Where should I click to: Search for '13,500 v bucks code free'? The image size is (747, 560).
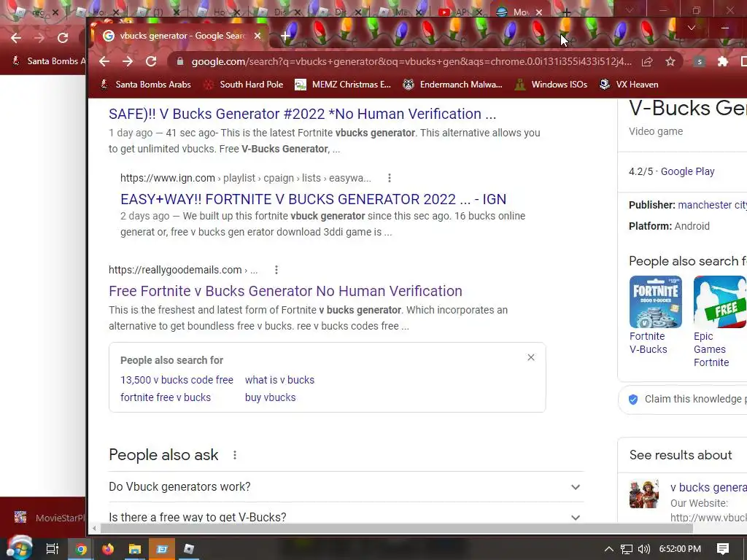177,380
